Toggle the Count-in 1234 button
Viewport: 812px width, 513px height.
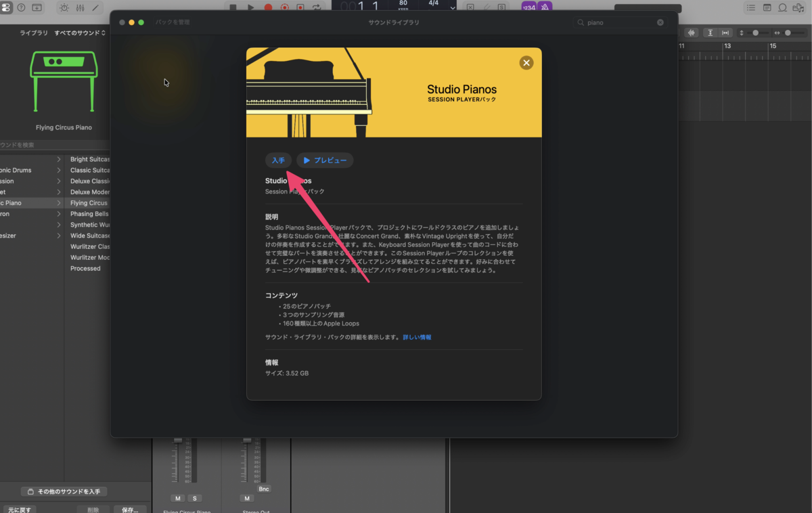point(528,7)
